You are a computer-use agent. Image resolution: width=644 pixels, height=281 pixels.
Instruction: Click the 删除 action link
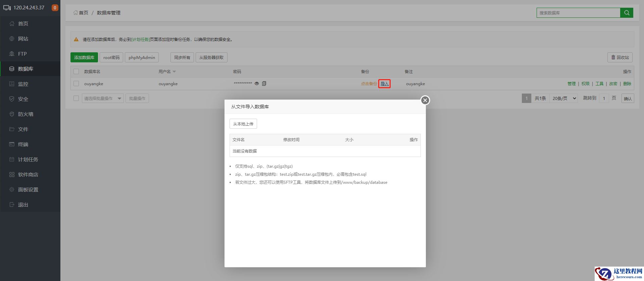point(627,84)
